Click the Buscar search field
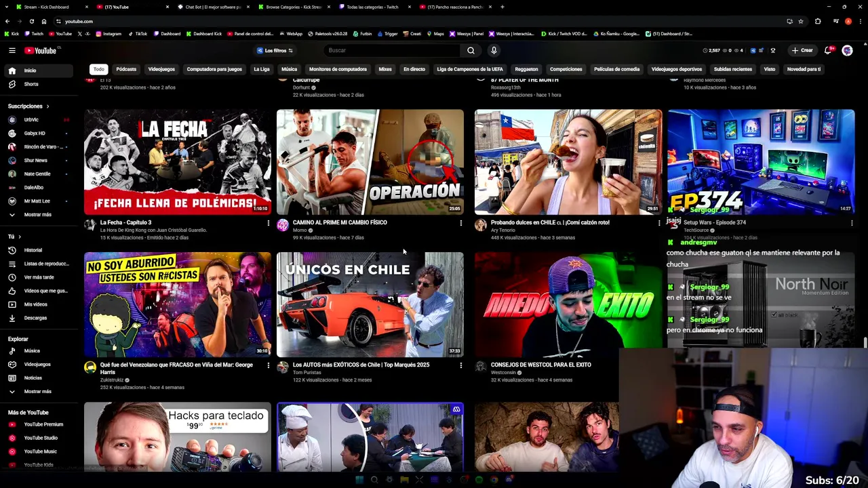 tap(393, 50)
